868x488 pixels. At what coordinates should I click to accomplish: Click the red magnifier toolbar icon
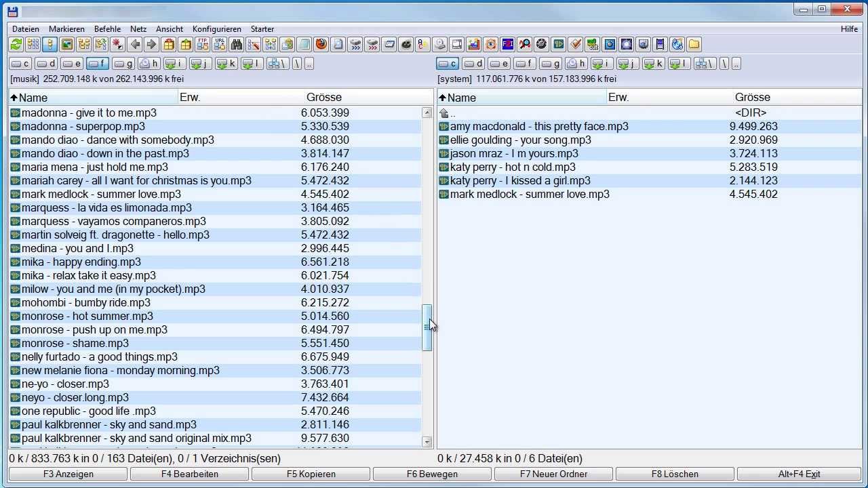(x=525, y=44)
